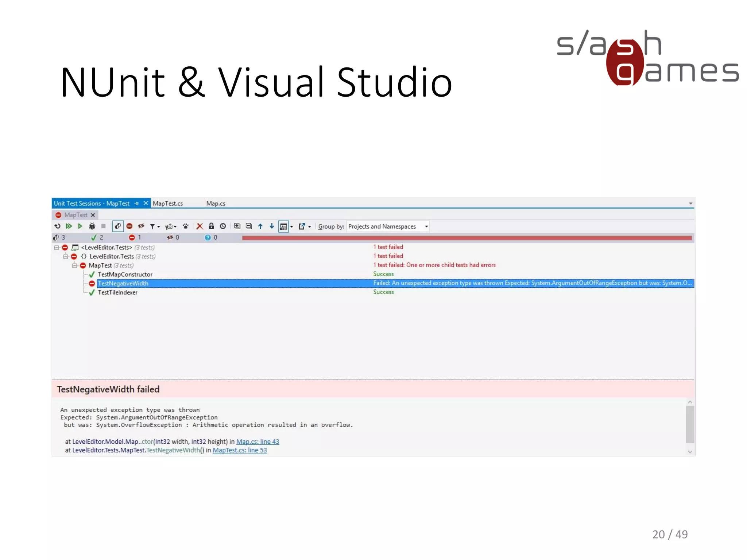Toggle the show all tests filter button
The width and height of the screenshot is (747, 560).
pyautogui.click(x=118, y=226)
